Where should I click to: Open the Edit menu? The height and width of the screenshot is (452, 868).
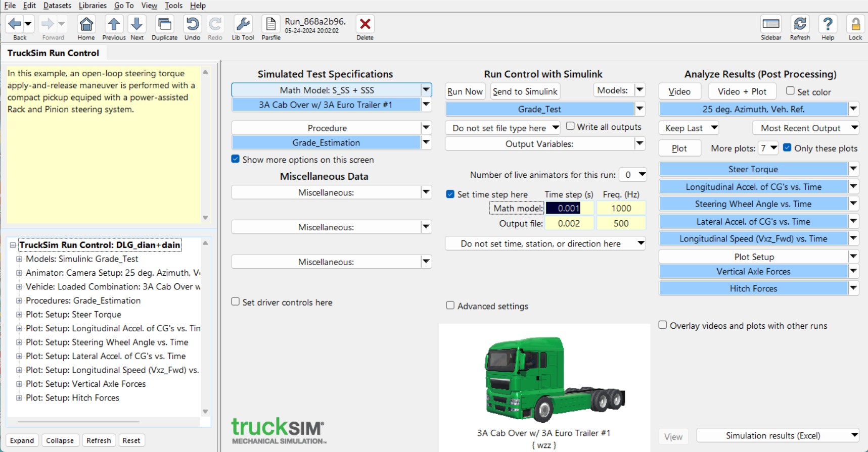(x=29, y=6)
